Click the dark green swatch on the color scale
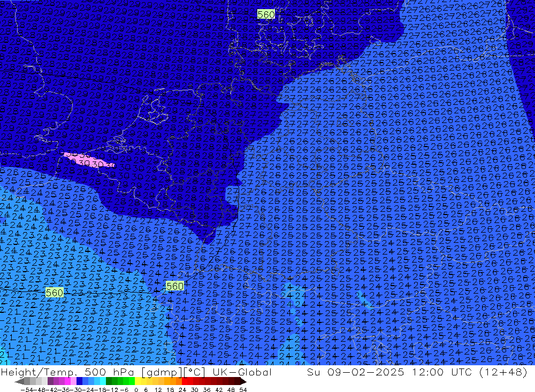Screen dimensions: 535x392 point(109,381)
